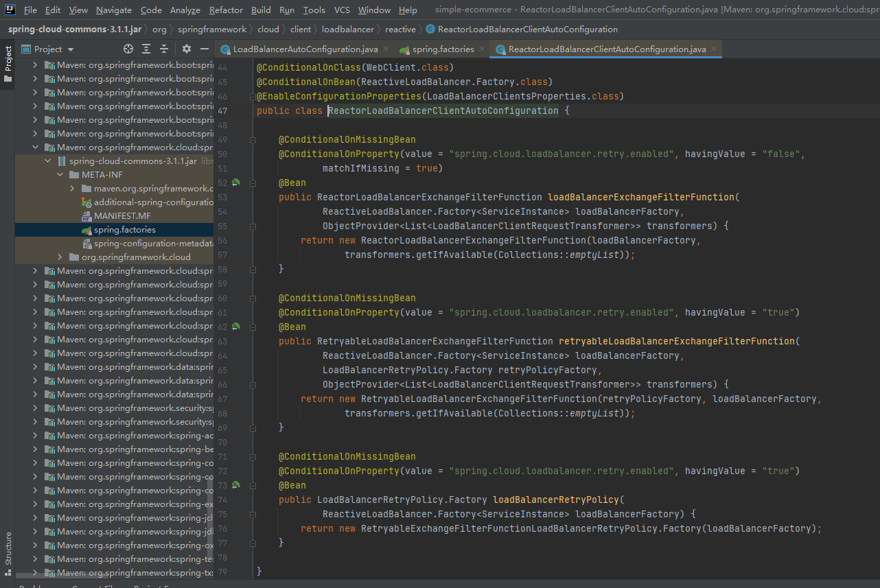Click method name retryableLoadBalancerExchangeFilterFunction on line 63
This screenshot has width=880, height=588.
coord(677,342)
